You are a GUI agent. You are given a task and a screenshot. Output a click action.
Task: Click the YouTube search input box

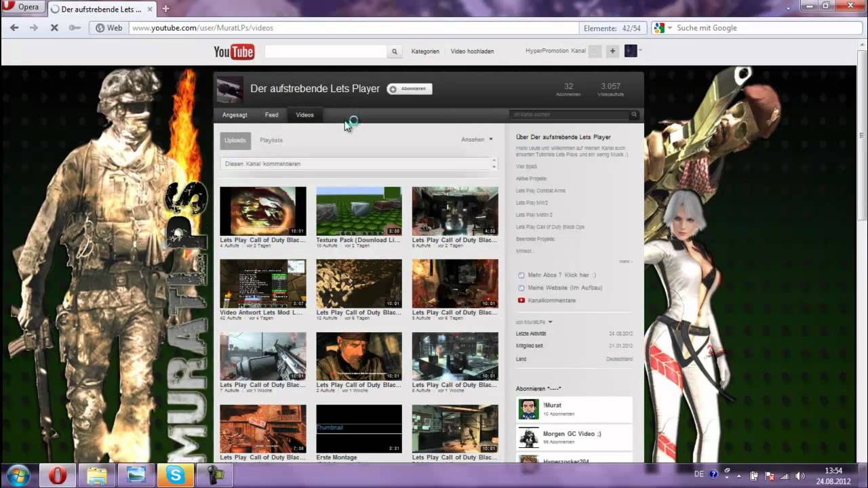tap(325, 52)
